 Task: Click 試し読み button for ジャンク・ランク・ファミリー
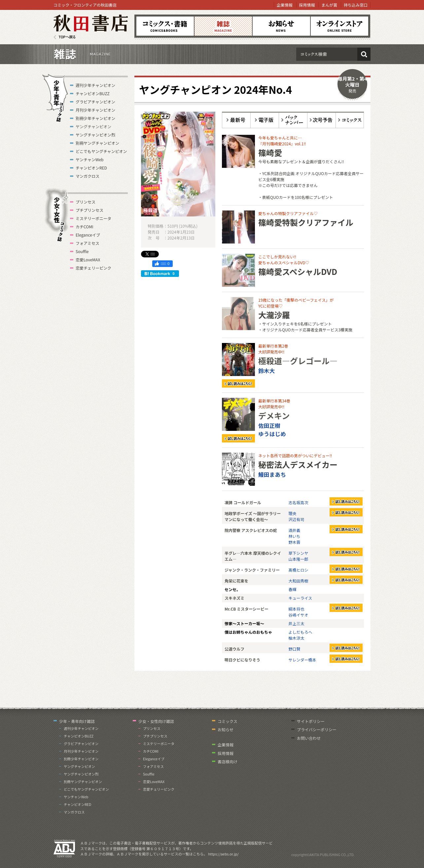click(x=346, y=569)
